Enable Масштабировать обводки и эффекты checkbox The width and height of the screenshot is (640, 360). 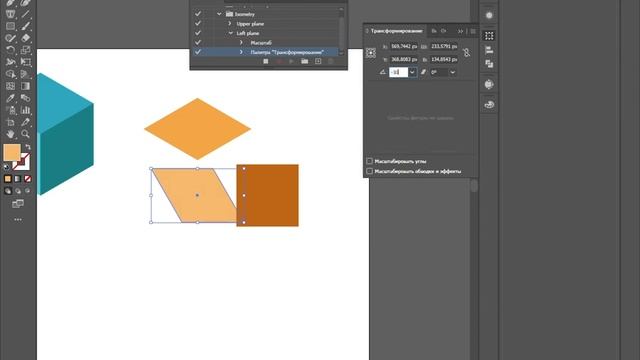click(x=369, y=171)
